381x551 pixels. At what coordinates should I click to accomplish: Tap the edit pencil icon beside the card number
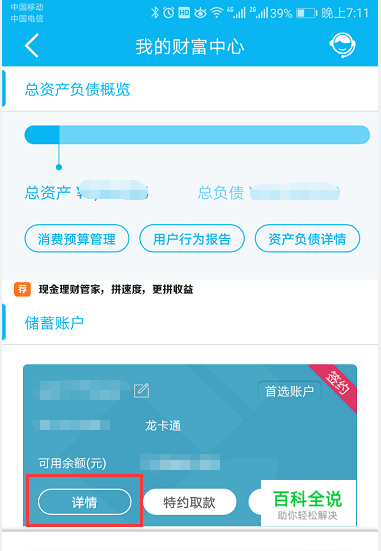click(142, 391)
